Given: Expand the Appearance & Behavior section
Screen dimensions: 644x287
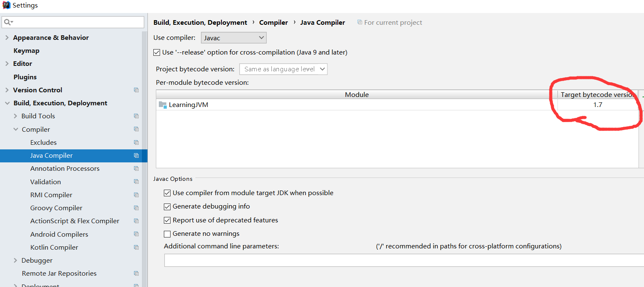Looking at the screenshot, I should coord(7,37).
